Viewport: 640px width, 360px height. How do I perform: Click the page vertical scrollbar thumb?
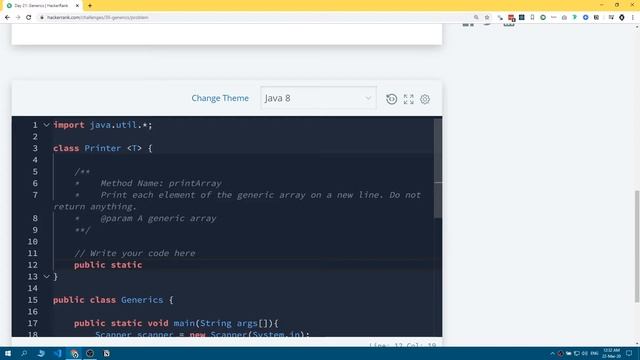tap(637, 247)
